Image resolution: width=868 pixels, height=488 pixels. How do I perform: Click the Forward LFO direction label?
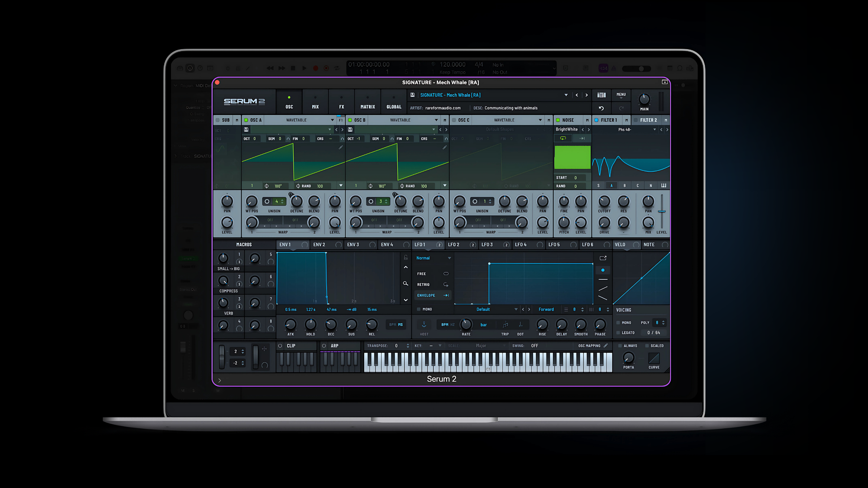click(546, 309)
